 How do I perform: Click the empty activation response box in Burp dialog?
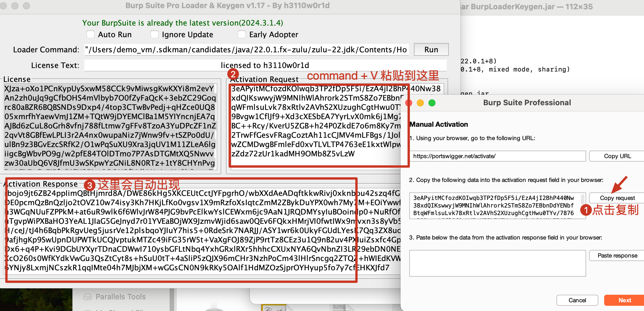pyautogui.click(x=497, y=263)
